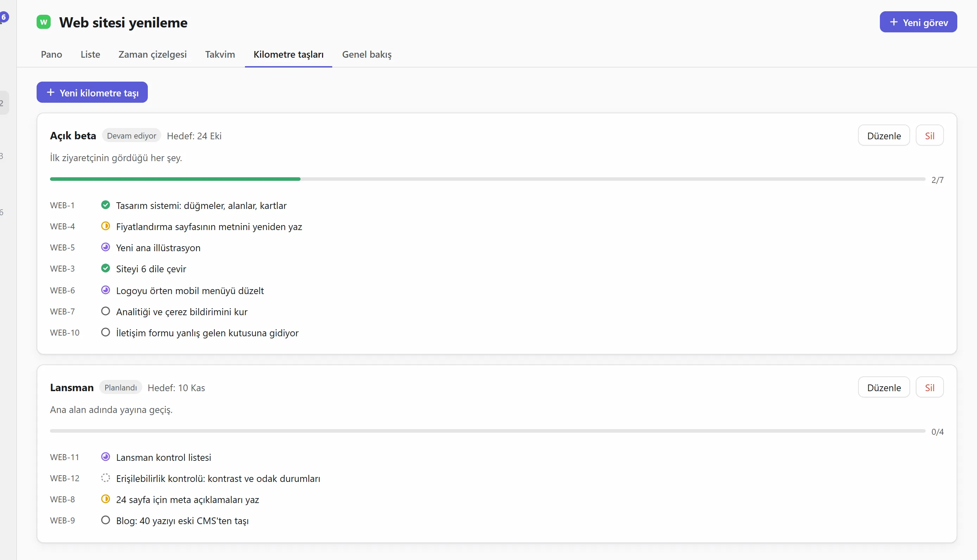Open task Yeni ana illüstrasyon

[158, 248]
